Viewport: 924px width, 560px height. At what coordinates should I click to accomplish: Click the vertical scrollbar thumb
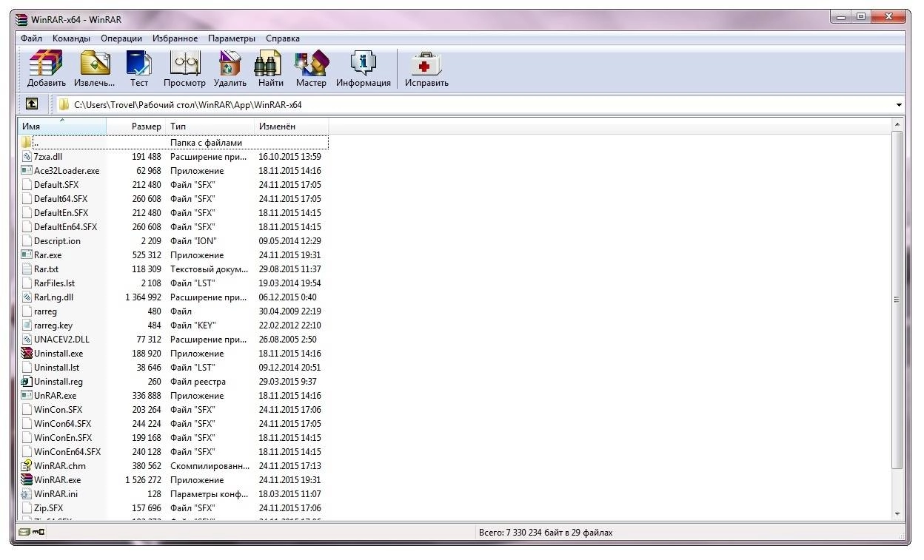[897, 300]
